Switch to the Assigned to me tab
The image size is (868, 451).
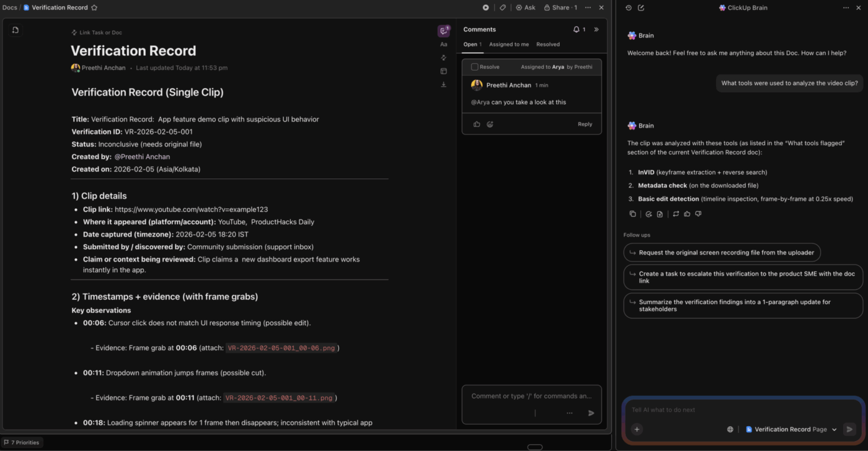(509, 44)
